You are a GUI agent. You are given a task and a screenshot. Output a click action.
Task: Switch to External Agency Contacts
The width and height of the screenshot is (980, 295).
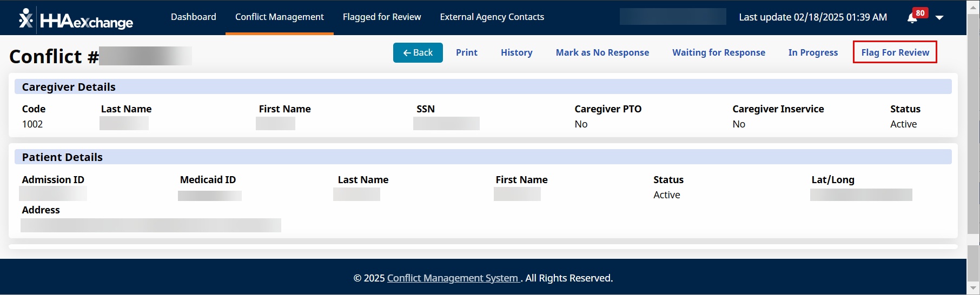click(x=492, y=17)
